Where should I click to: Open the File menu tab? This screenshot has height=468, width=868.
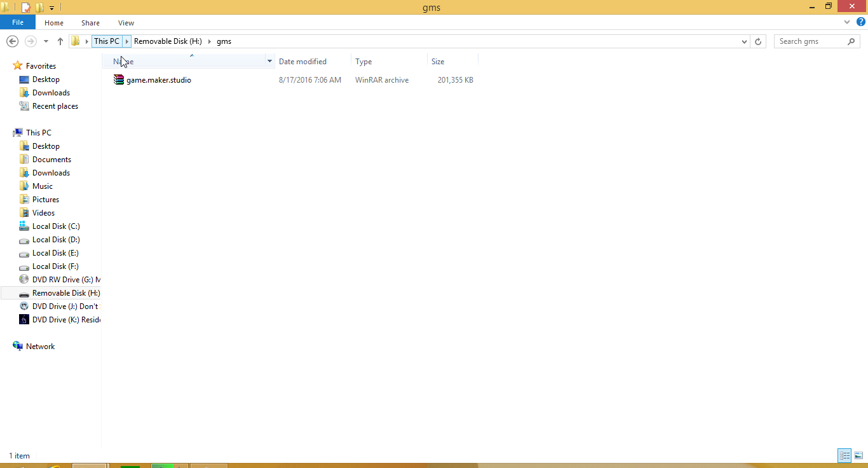[x=18, y=22]
